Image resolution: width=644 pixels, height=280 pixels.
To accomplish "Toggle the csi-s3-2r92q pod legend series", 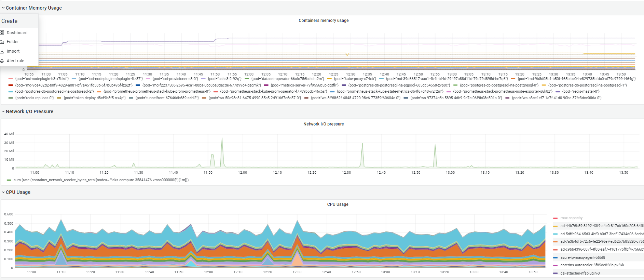I will (x=224, y=79).
